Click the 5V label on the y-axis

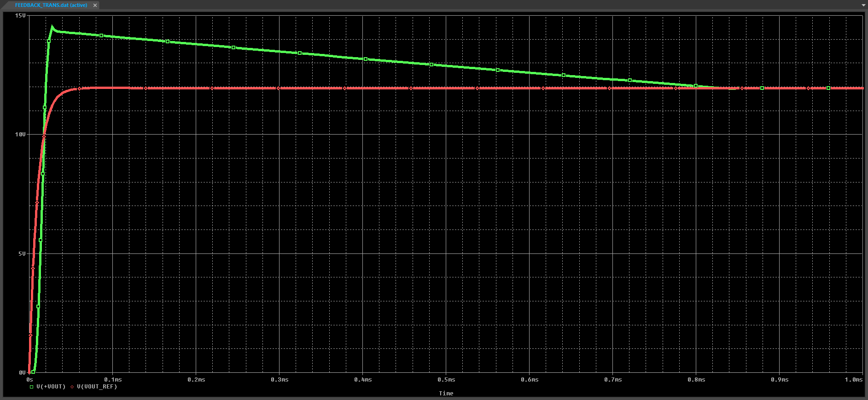click(22, 254)
